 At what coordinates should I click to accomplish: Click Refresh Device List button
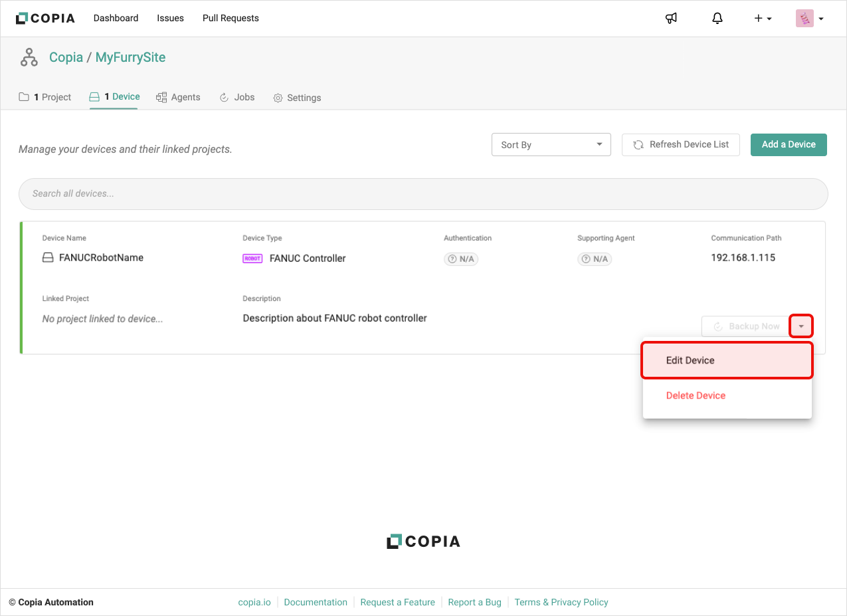pos(680,145)
